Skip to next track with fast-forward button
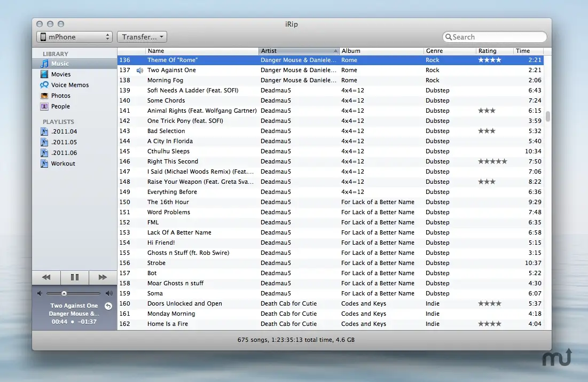The height and width of the screenshot is (382, 588). [103, 277]
